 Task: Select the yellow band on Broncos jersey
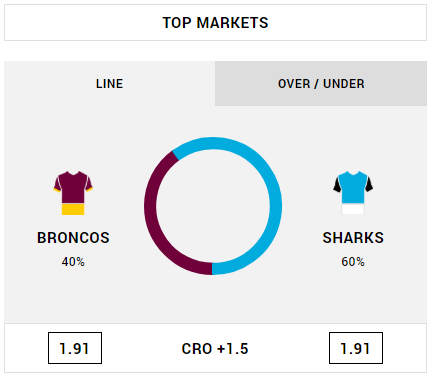point(73,210)
